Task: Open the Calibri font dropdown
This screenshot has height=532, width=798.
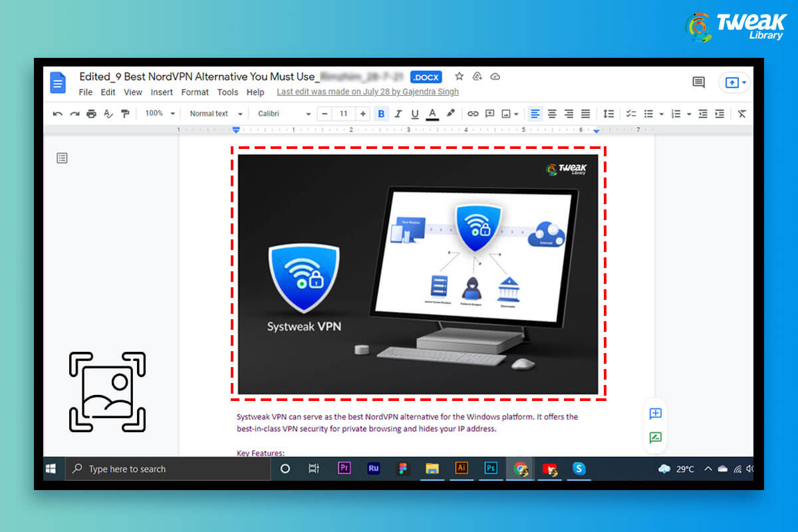Action: [x=284, y=114]
